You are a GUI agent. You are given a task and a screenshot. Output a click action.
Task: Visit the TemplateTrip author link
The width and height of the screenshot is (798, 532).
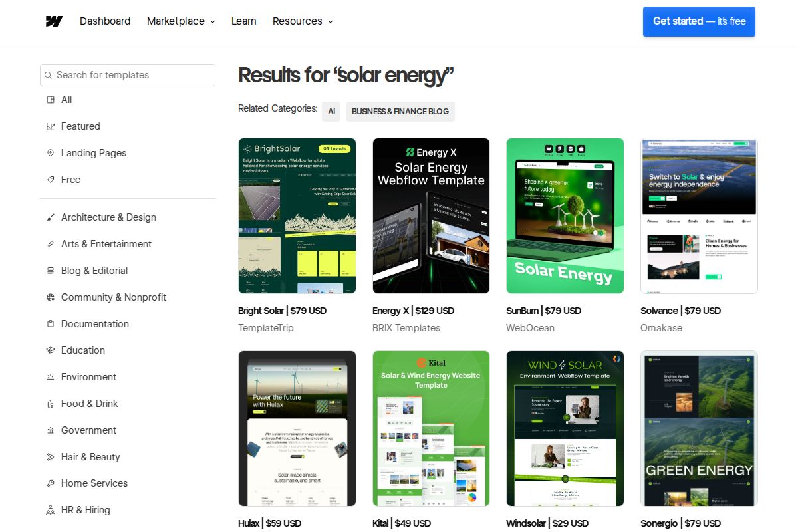(x=265, y=328)
